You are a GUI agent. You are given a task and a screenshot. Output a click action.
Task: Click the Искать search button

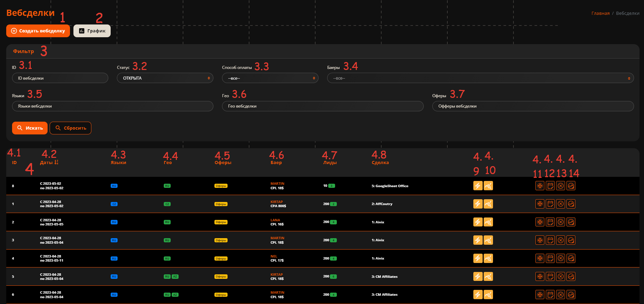tap(30, 128)
